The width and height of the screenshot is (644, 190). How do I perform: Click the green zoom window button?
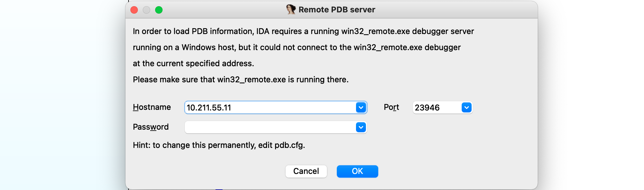pyautogui.click(x=159, y=10)
